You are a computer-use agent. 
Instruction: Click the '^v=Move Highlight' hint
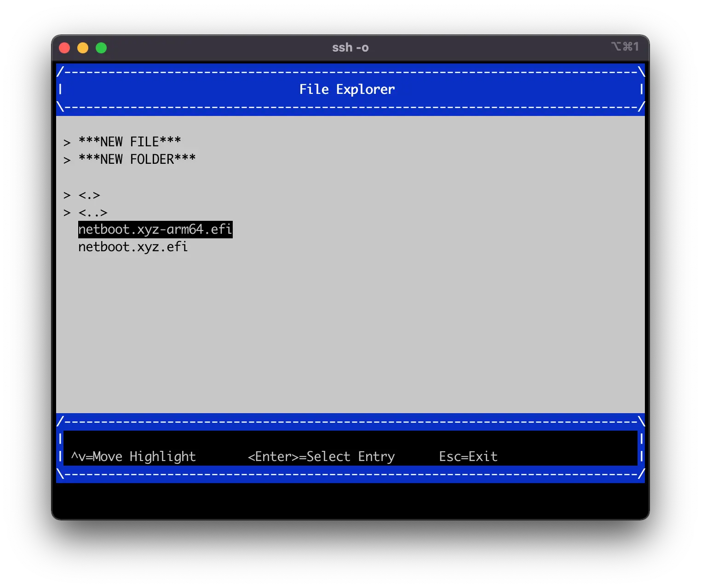click(133, 456)
